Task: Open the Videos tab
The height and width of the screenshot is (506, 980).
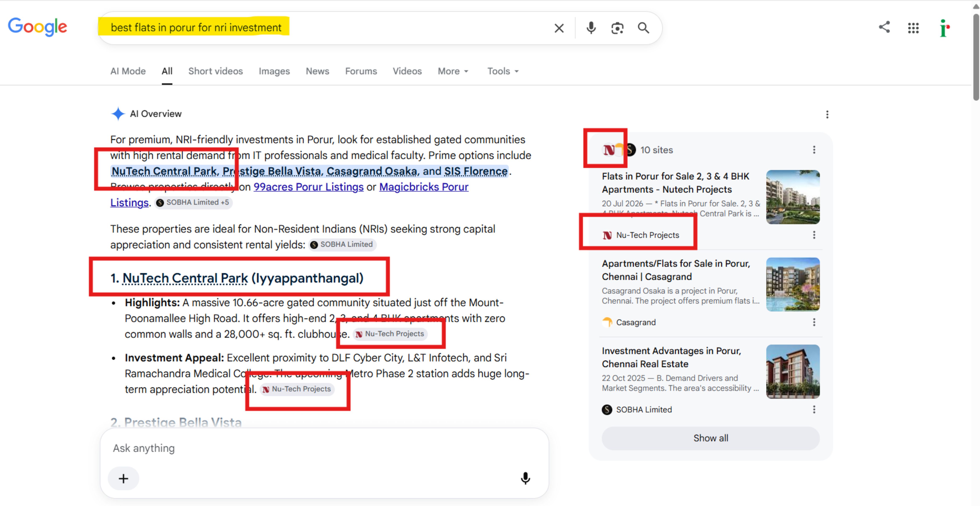Action: point(407,71)
